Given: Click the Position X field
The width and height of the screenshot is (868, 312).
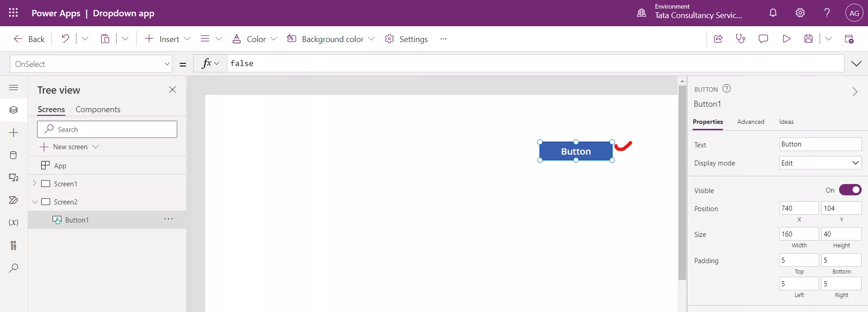Looking at the screenshot, I should tap(799, 208).
